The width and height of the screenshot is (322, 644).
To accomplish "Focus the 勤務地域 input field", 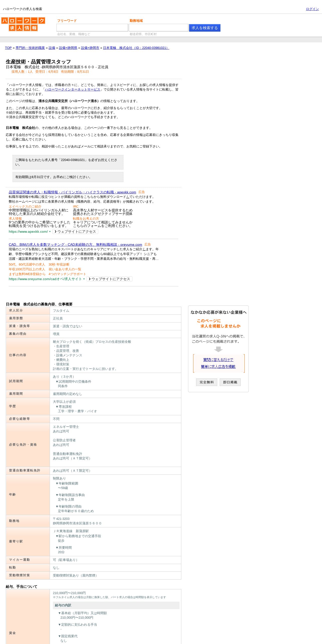I will click(158, 28).
